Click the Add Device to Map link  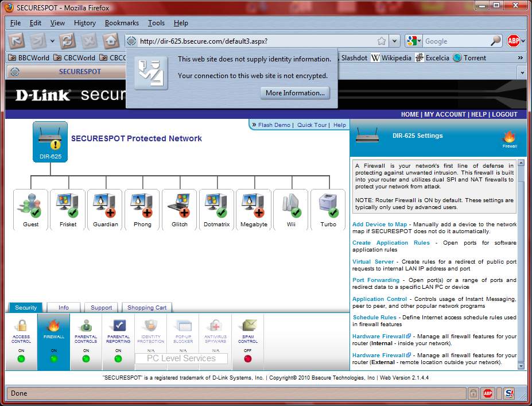[x=380, y=225]
